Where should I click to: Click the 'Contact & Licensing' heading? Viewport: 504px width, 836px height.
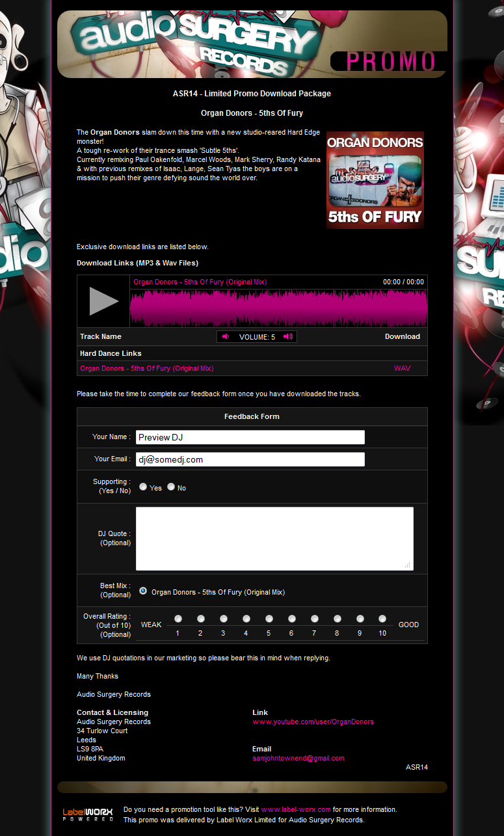[113, 712]
